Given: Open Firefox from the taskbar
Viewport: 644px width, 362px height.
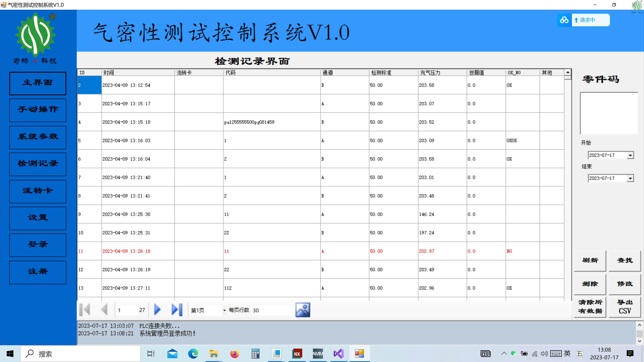Looking at the screenshot, I should tap(234, 354).
